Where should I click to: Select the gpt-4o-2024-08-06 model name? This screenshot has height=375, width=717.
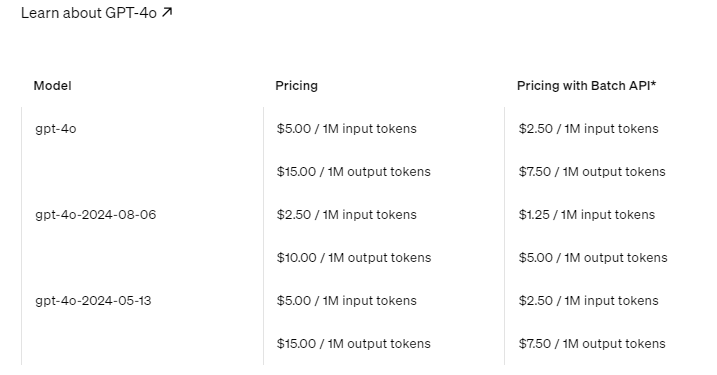point(96,215)
